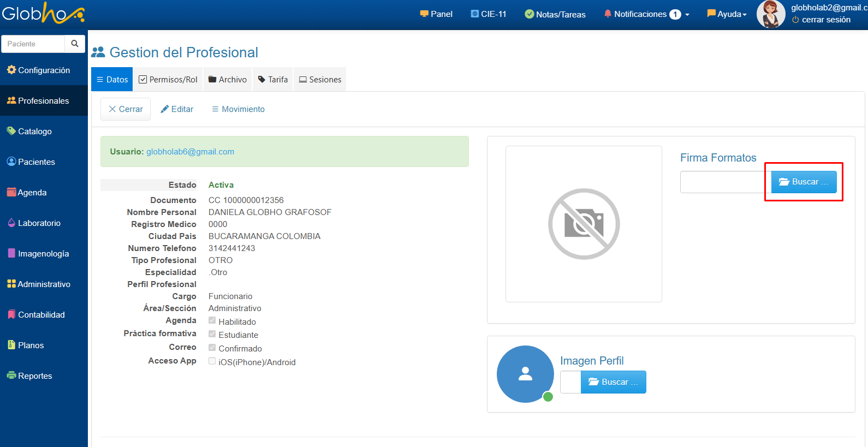Expand the Notificaciones dropdown
Viewport: 868px width, 447px height.
(x=646, y=14)
